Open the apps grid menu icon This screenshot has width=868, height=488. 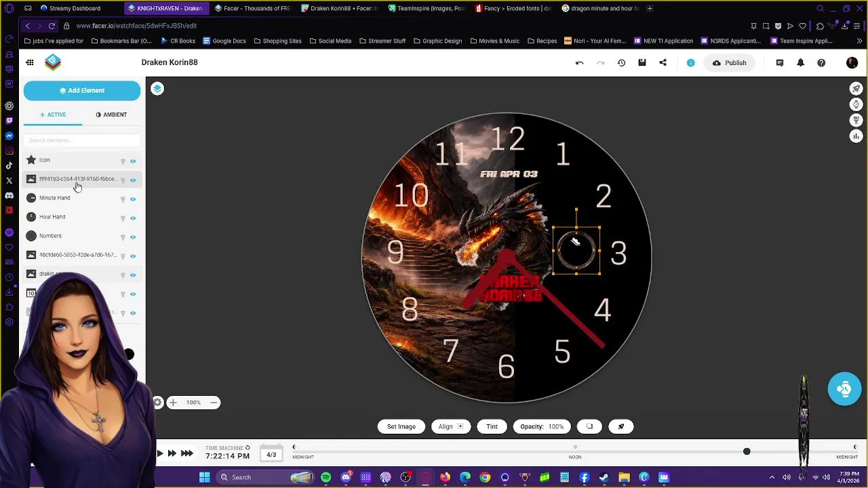point(30,62)
